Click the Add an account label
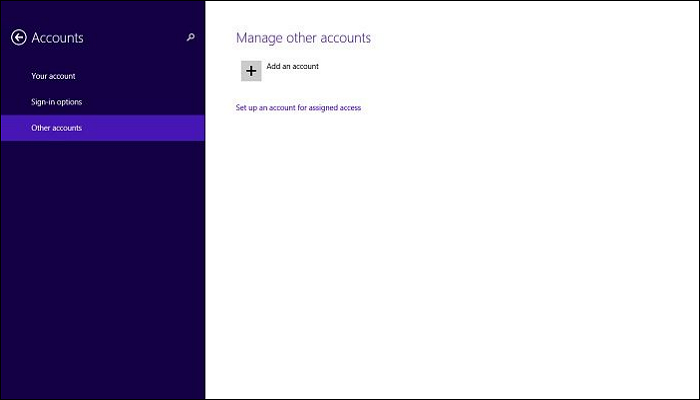700x400 pixels. point(292,67)
